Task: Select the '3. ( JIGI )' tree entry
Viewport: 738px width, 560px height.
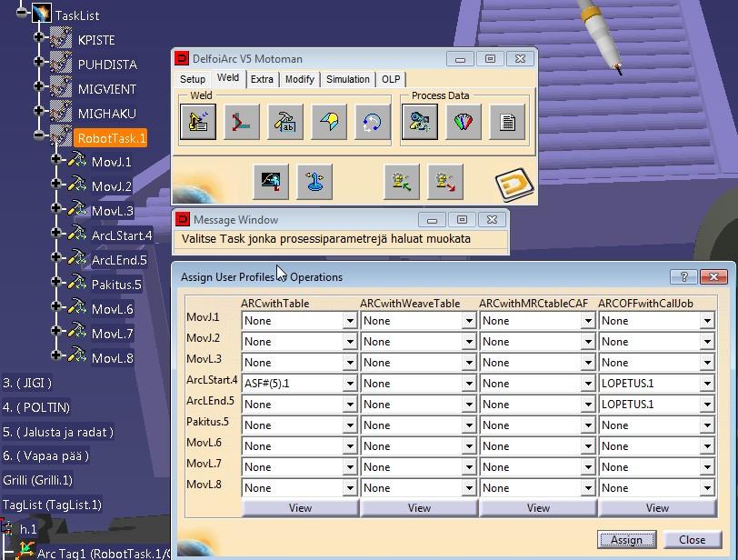Action: (x=27, y=383)
